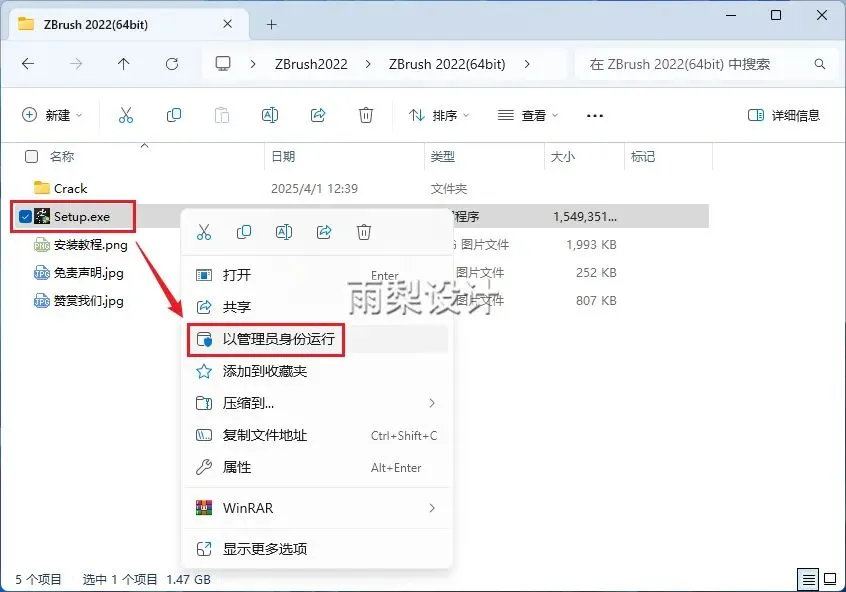Select the Crack folder

[x=71, y=188]
